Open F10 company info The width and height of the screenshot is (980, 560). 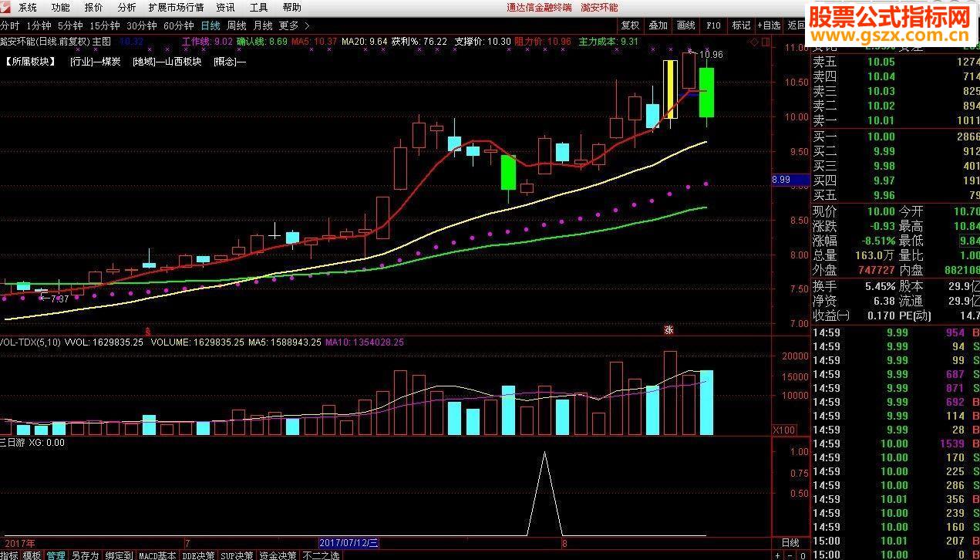[x=713, y=25]
